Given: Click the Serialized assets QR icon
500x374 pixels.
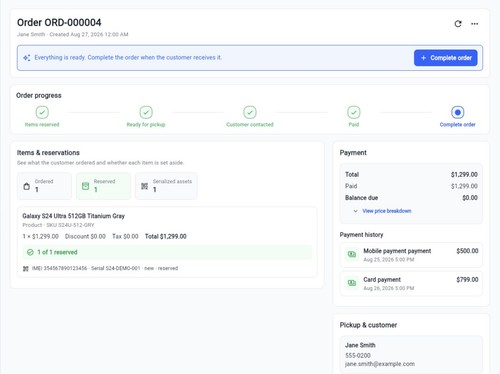Looking at the screenshot, I should tap(144, 186).
